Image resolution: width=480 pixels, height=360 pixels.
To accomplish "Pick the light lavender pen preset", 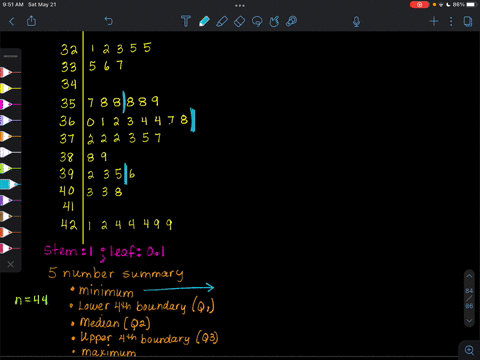I will pos(10,120).
